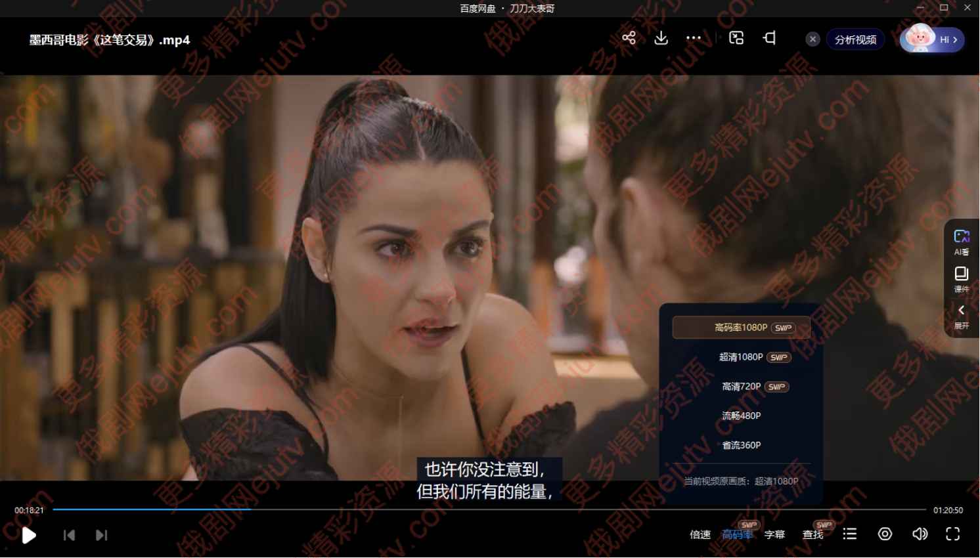Open the three-dots more options menu
This screenshot has height=558, width=980.
click(x=694, y=38)
